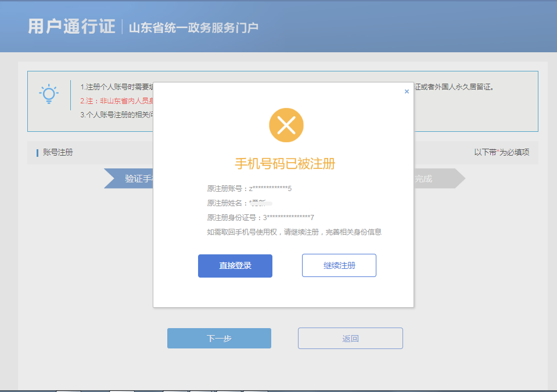Click the 原注册姓名 masked name line
The height and width of the screenshot is (392, 557).
(238, 203)
